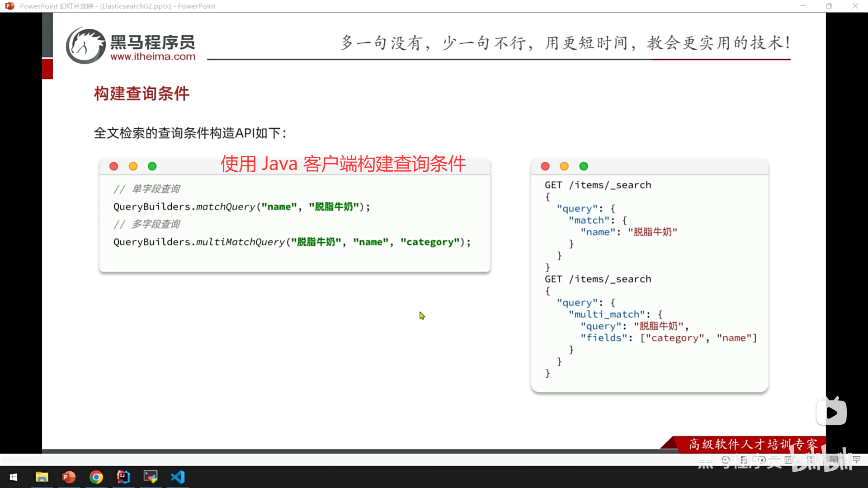868x488 pixels.
Task: Click the PowerPoint icon in the title bar
Action: (x=9, y=6)
